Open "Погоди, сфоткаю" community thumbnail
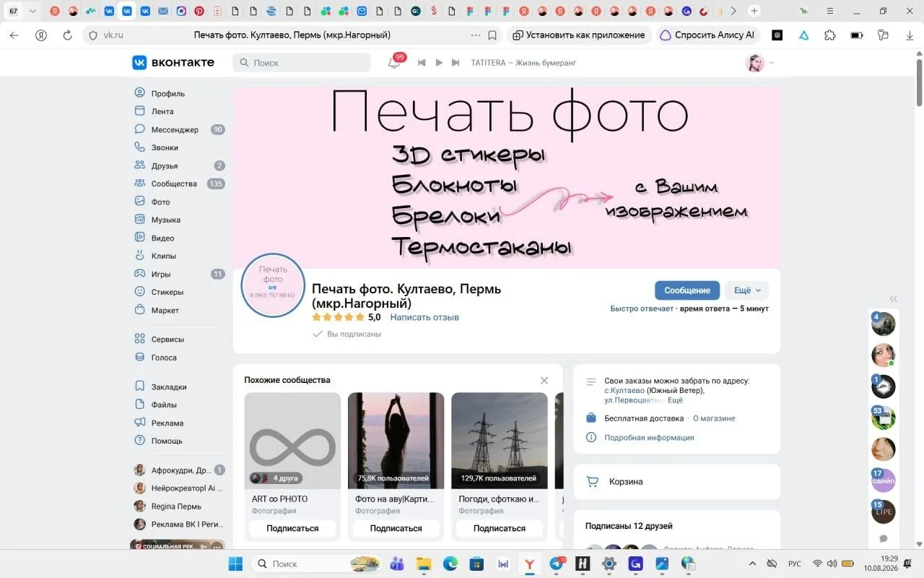Image resolution: width=924 pixels, height=578 pixels. 500,441
